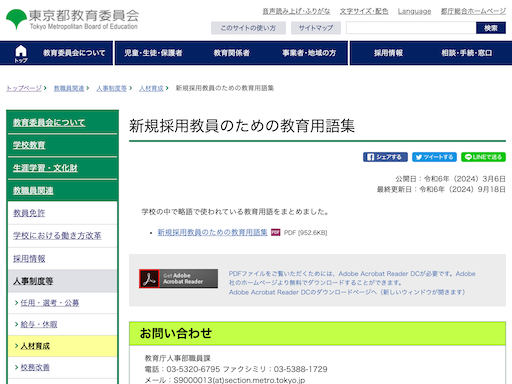
Task: Click the chevron beside 給与・休暇
Action: point(16,324)
